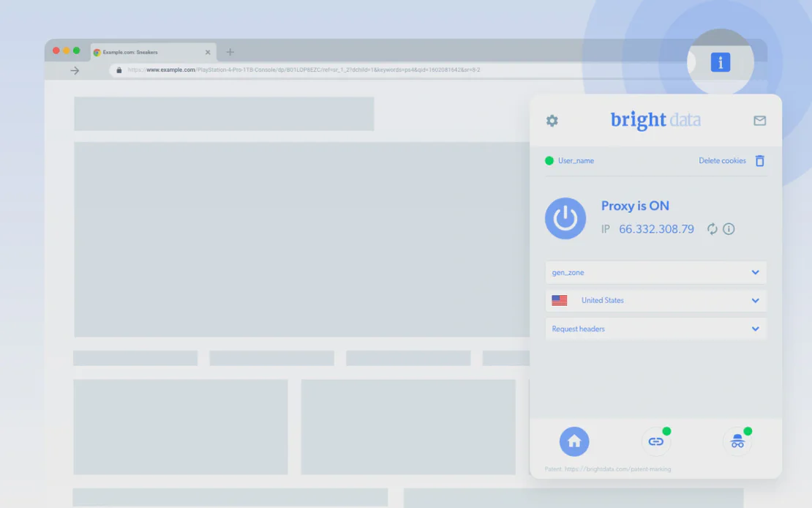The height and width of the screenshot is (508, 812).
Task: Select the Example.com: Sneakers browser tab
Action: point(154,53)
